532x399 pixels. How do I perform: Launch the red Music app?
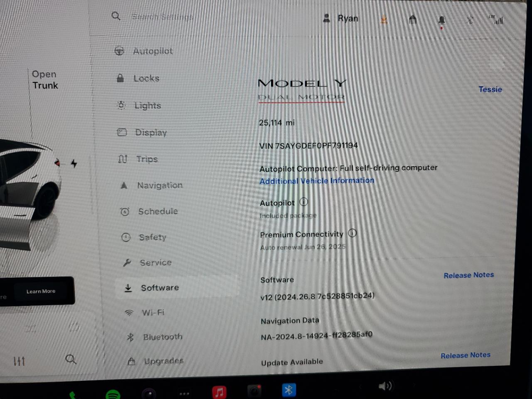pos(219,392)
